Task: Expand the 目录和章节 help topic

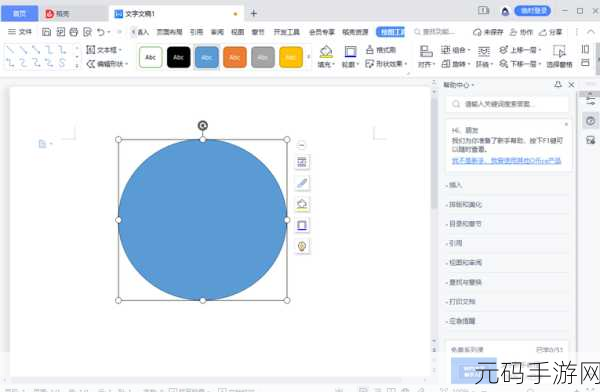Action: [507, 224]
